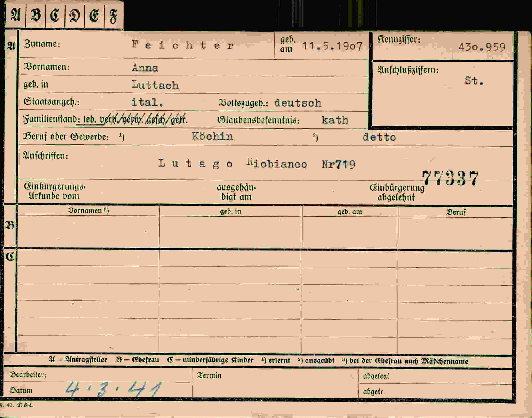Viewport: 532px width, 418px height.
Task: Click the underlined marital status "led."
Action: pos(90,119)
